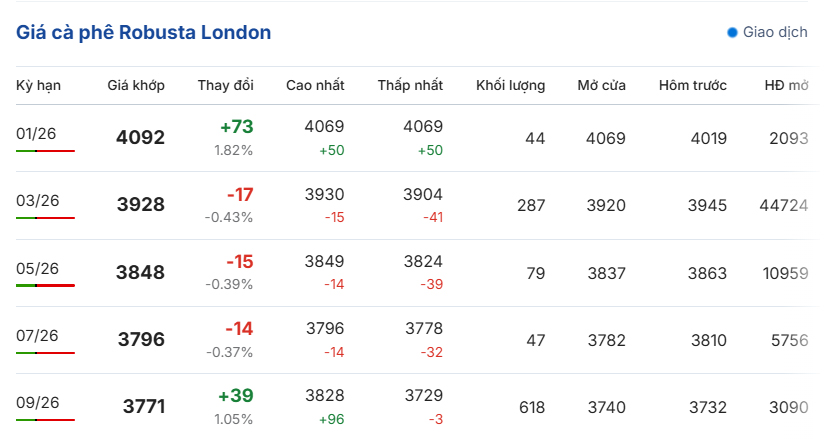Select the 07/26 contract term
Viewport: 825px width, 440px height.
[x=38, y=335]
